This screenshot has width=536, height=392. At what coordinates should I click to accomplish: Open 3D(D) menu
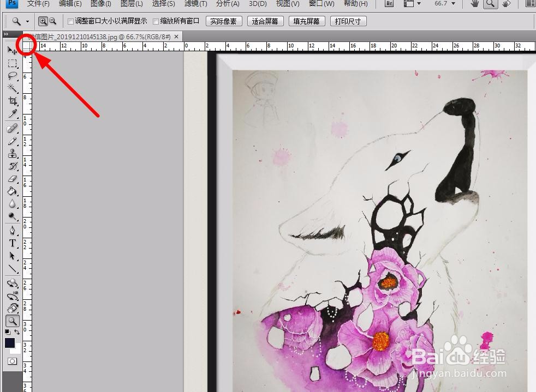[258, 4]
